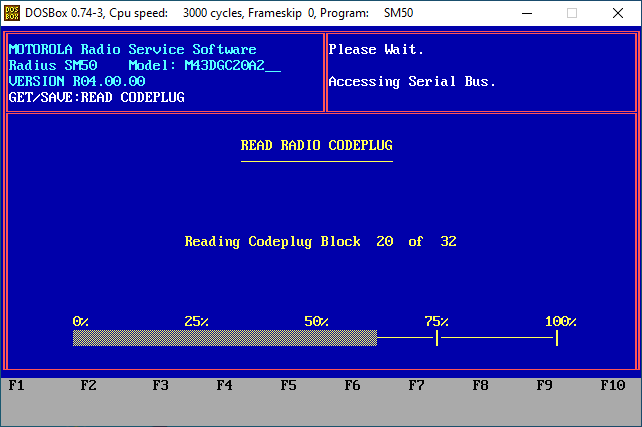Viewport: 642px width, 427px height.
Task: Click 'MOTOROLA Radio Service Software' title
Action: [x=133, y=50]
